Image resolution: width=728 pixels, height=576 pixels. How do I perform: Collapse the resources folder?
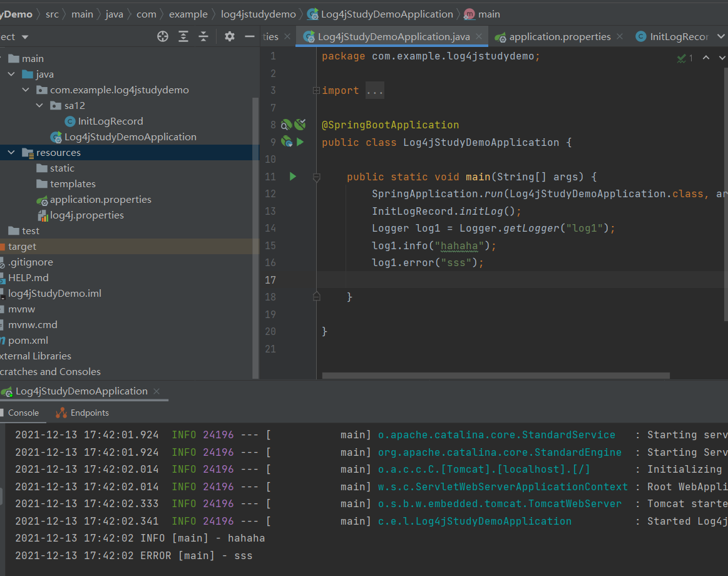(12, 152)
